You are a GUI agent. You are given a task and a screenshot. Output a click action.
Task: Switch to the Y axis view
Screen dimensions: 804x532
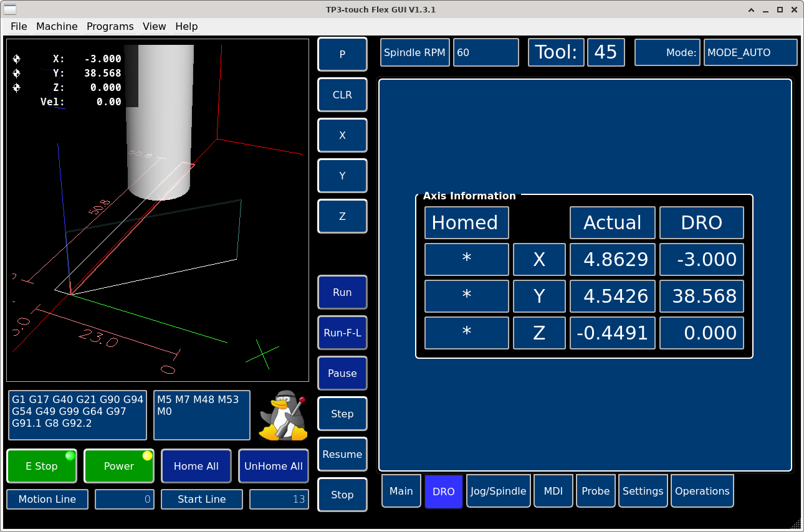click(x=342, y=176)
